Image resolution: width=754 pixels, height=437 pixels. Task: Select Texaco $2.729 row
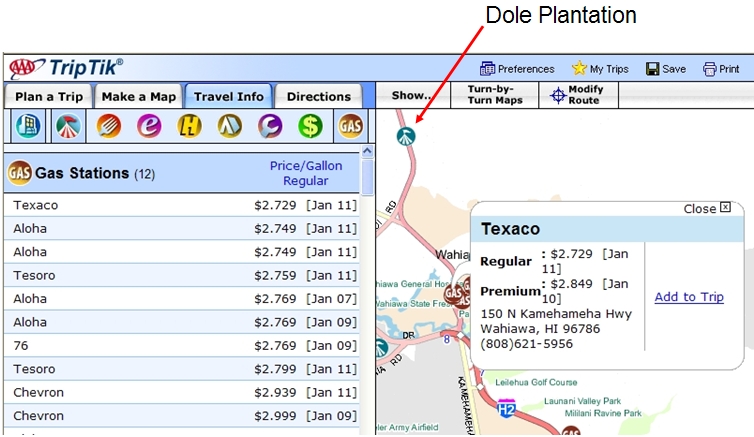click(x=182, y=205)
